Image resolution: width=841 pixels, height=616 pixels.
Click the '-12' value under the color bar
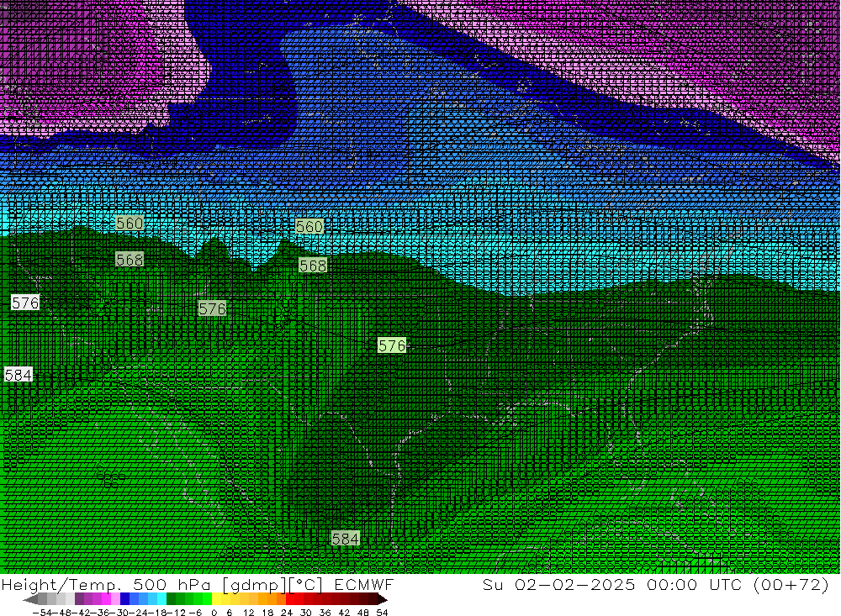click(176, 613)
